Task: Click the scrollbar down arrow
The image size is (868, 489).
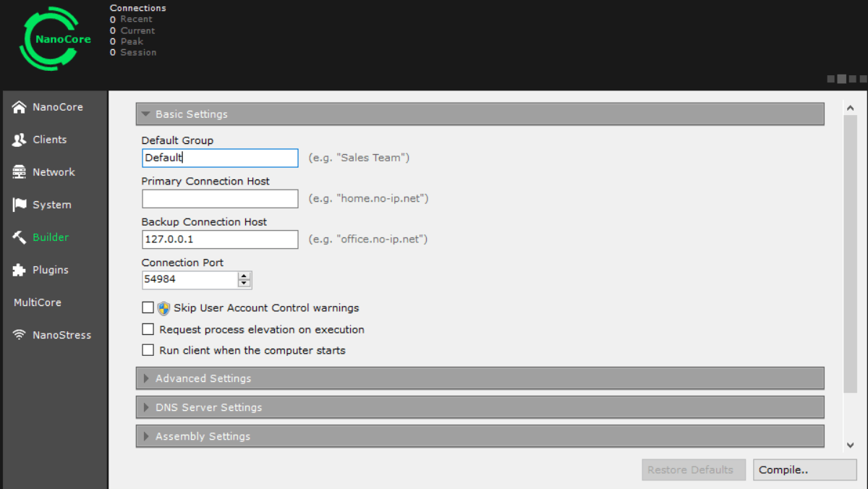Action: pyautogui.click(x=850, y=445)
